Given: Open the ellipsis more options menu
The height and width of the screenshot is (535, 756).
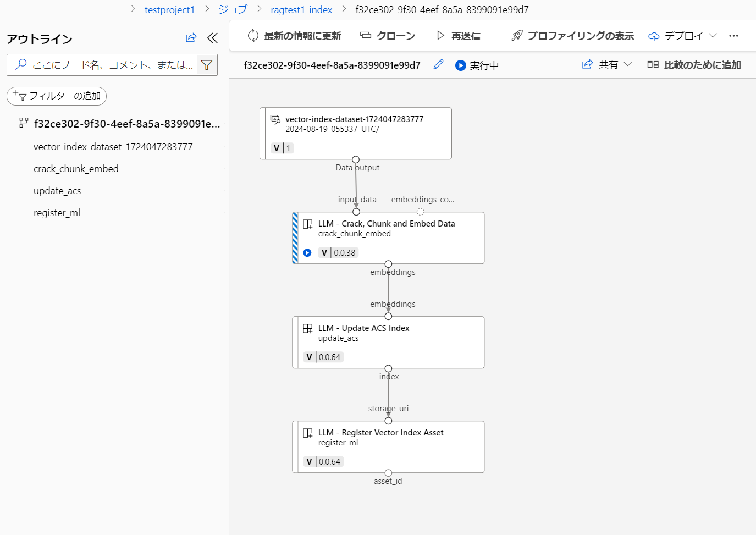Looking at the screenshot, I should (x=733, y=35).
